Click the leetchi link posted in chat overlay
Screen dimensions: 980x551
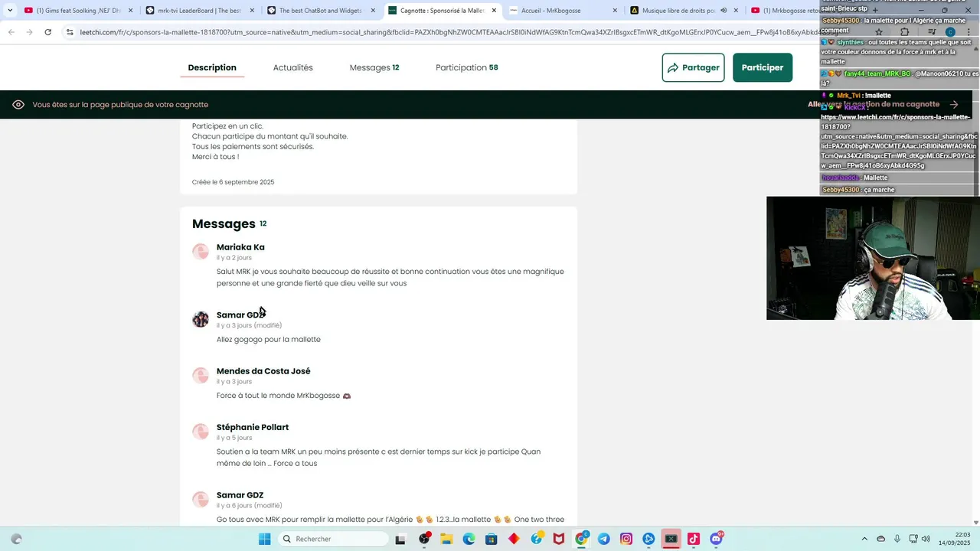[898, 142]
